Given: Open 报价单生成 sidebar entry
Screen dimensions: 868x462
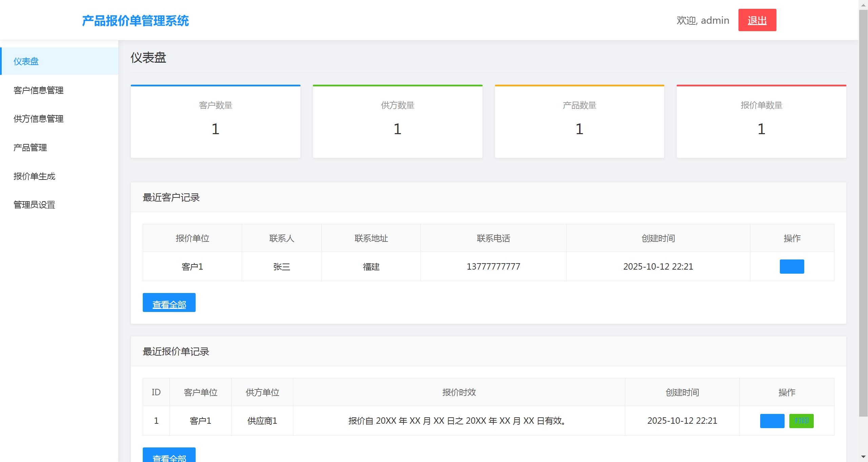Looking at the screenshot, I should tap(34, 176).
